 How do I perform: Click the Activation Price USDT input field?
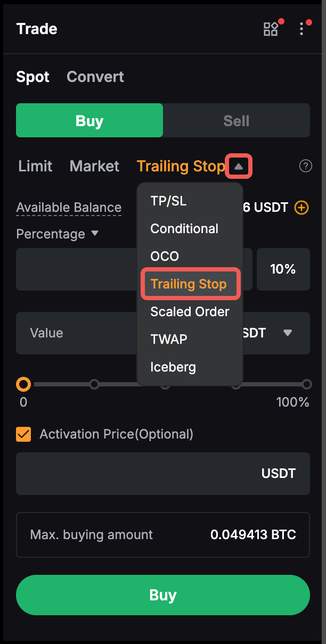point(138,474)
